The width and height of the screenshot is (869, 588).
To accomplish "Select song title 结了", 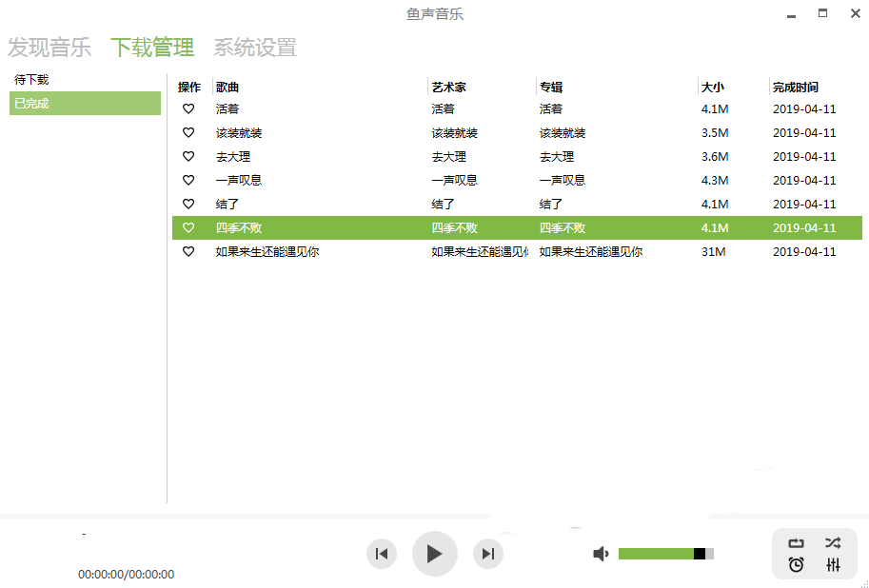I will pos(227,204).
